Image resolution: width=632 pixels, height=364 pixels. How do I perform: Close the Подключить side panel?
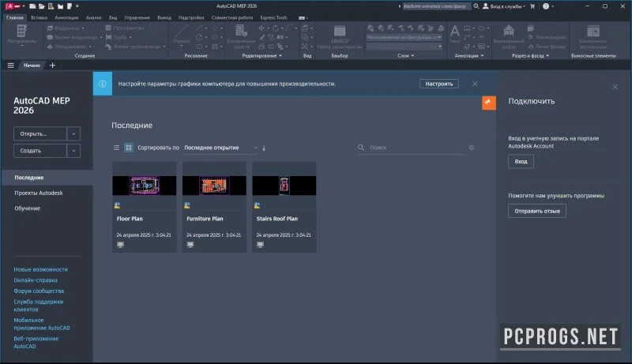(x=615, y=87)
